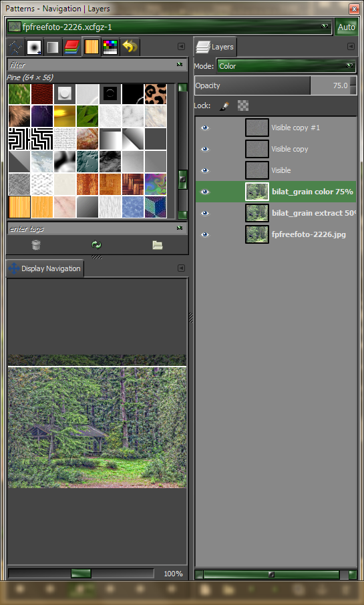
Task: Switch to the Channels dock tab
Action: pos(71,47)
